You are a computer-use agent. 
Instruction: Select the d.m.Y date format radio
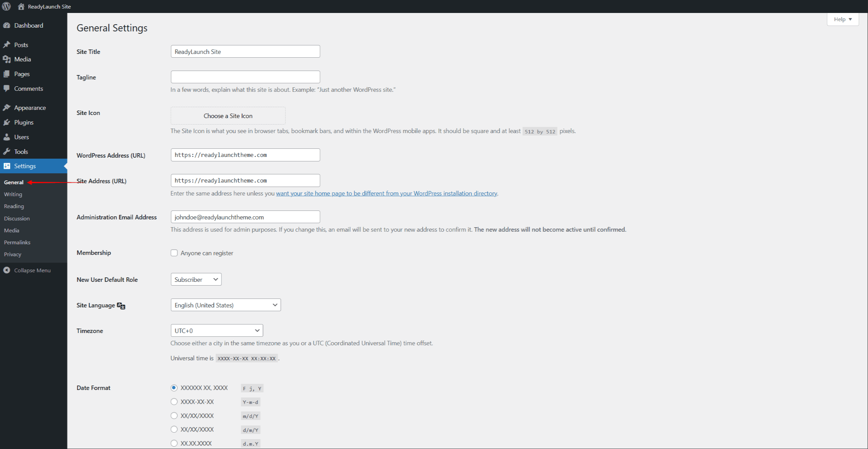tap(174, 443)
